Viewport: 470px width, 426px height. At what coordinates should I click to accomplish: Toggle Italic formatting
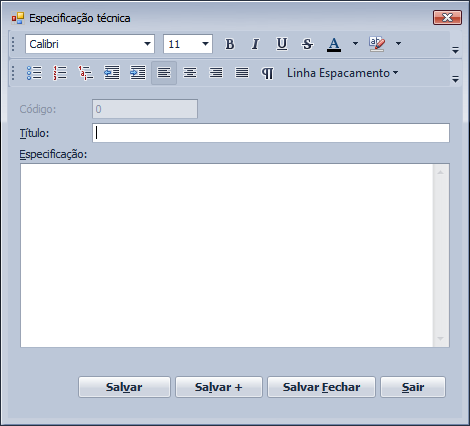[x=255, y=44]
